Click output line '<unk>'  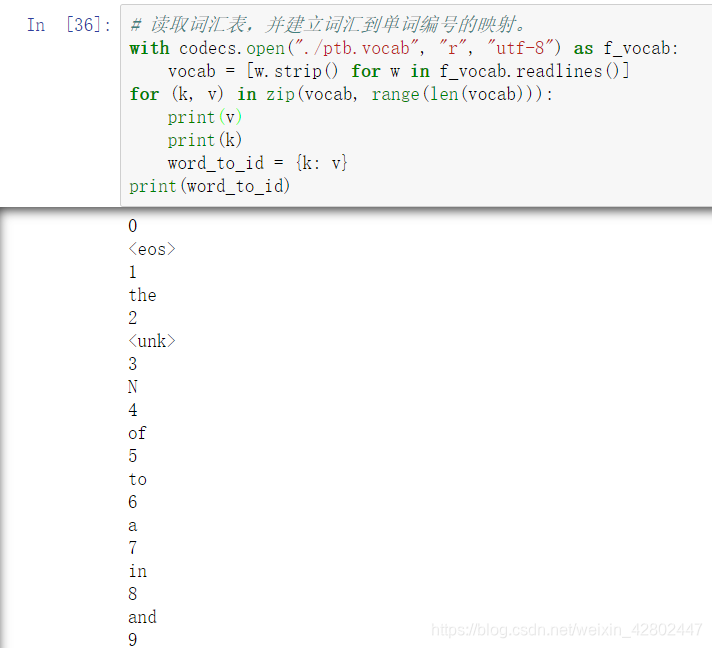(152, 341)
